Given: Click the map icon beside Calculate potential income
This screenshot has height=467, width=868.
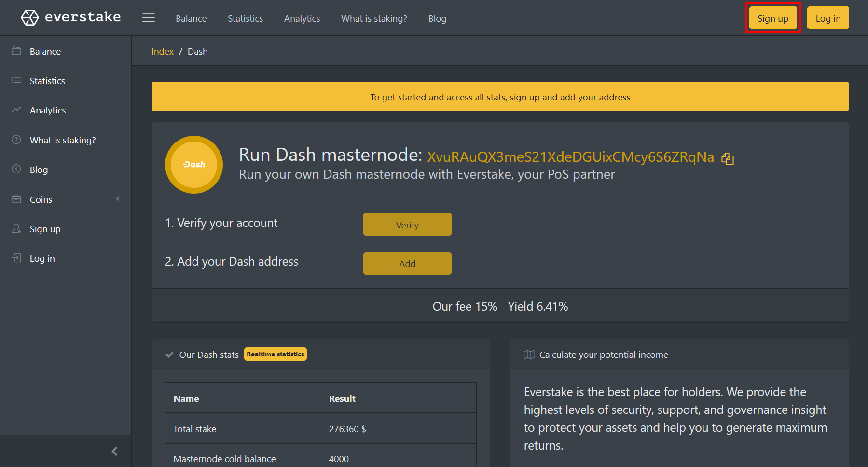Looking at the screenshot, I should [529, 354].
